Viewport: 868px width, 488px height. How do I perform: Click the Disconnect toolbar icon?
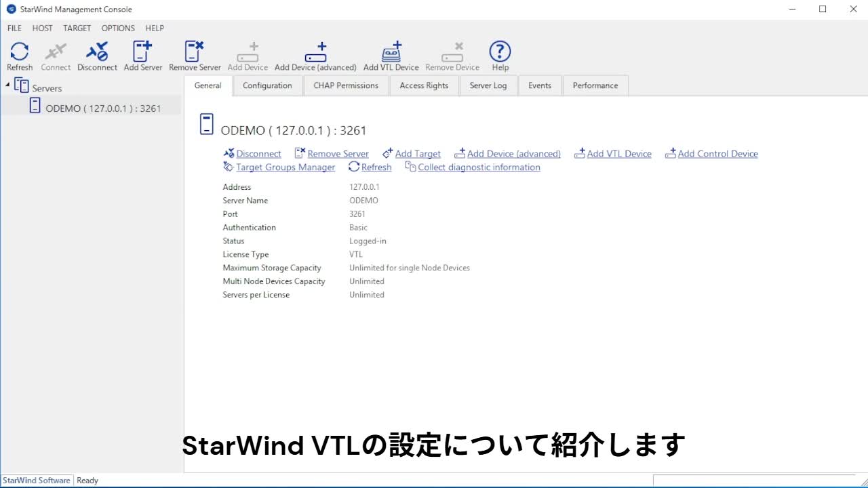[97, 52]
